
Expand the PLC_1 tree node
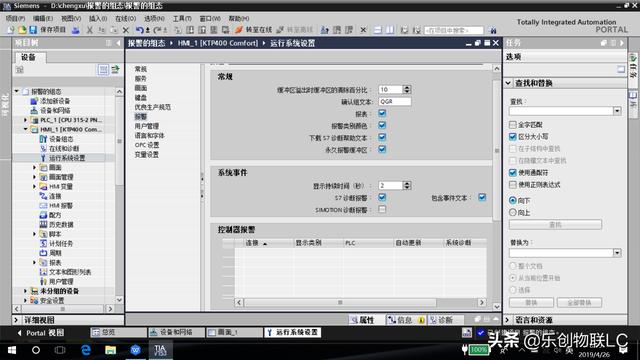click(25, 120)
